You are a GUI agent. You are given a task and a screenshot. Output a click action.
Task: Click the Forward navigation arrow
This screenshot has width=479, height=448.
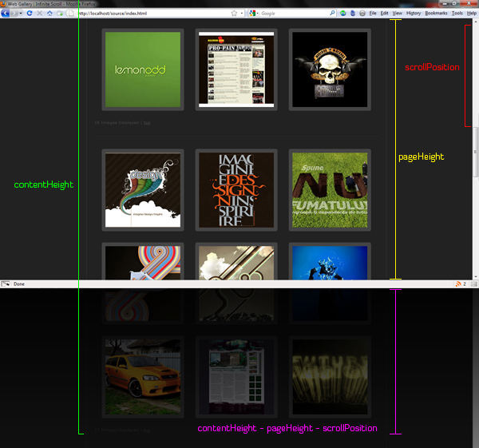[14, 13]
